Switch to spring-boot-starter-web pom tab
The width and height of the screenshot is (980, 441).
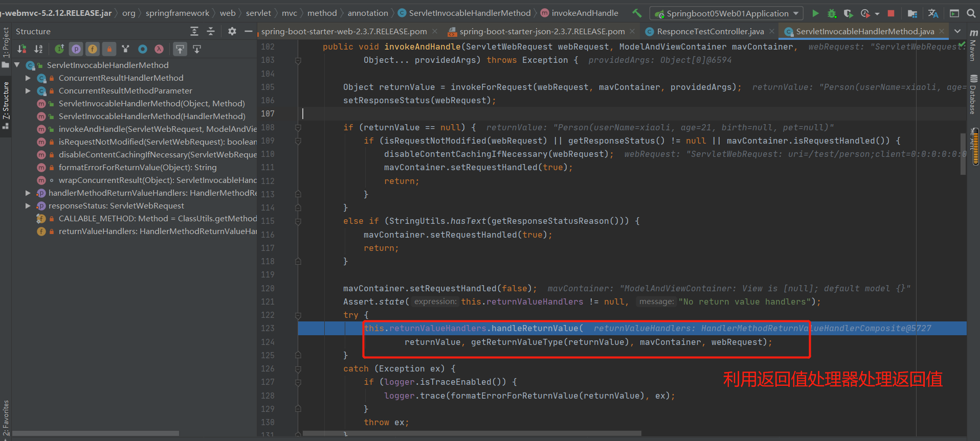click(x=344, y=31)
